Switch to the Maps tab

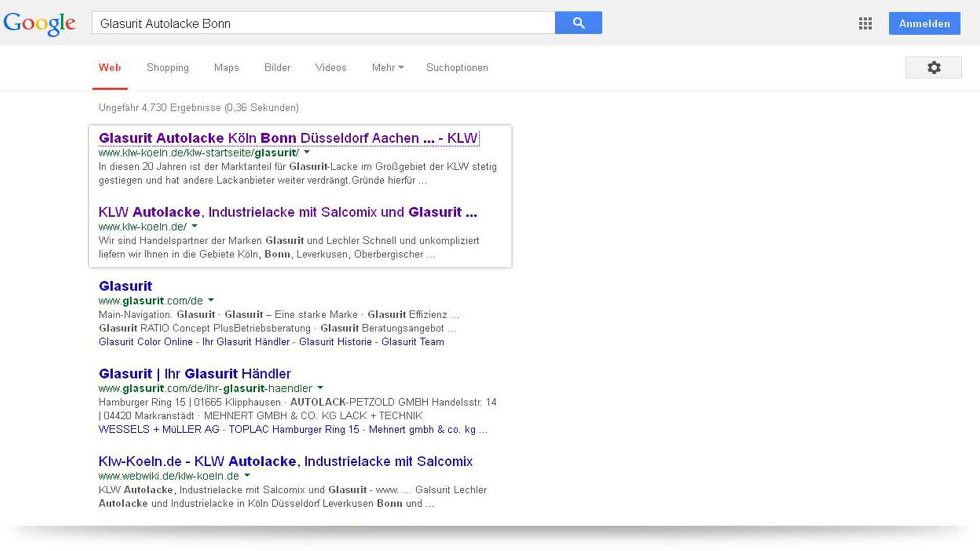tap(226, 67)
